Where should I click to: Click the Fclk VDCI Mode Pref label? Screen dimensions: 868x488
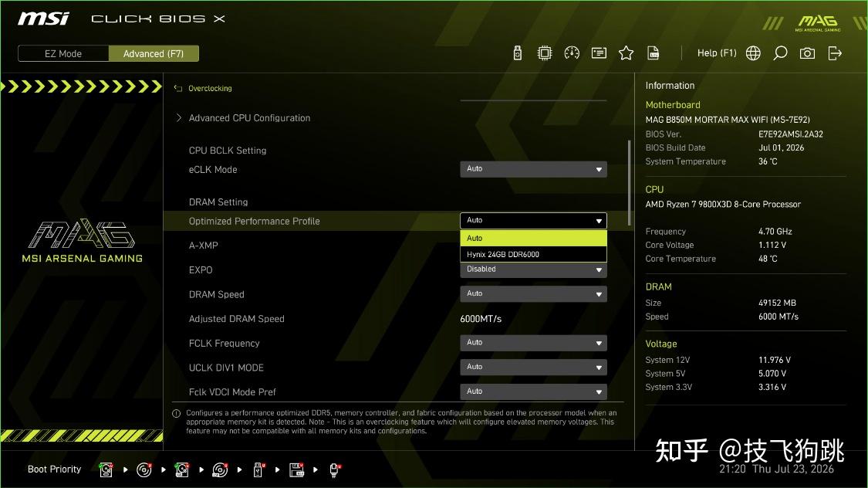232,391
